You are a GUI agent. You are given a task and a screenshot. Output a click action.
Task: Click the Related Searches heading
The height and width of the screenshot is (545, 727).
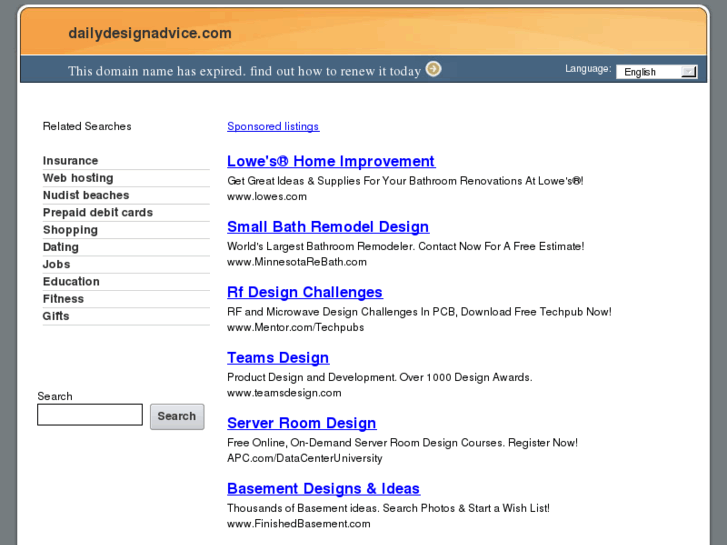point(87,126)
